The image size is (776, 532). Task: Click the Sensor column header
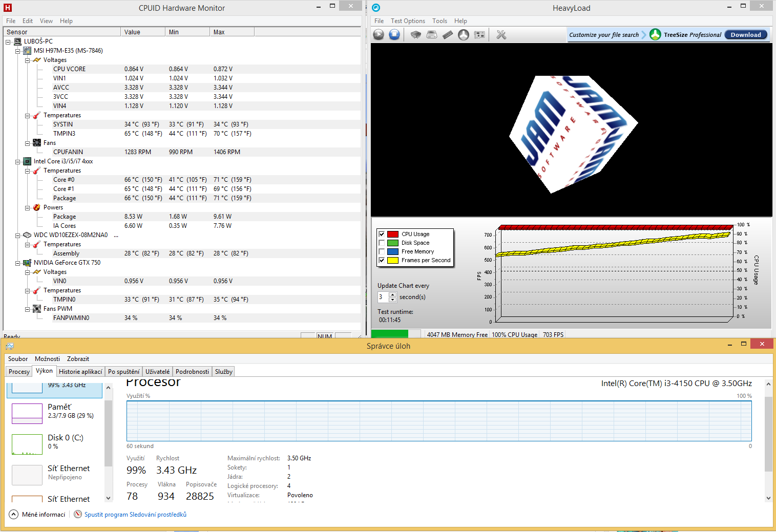pos(62,32)
